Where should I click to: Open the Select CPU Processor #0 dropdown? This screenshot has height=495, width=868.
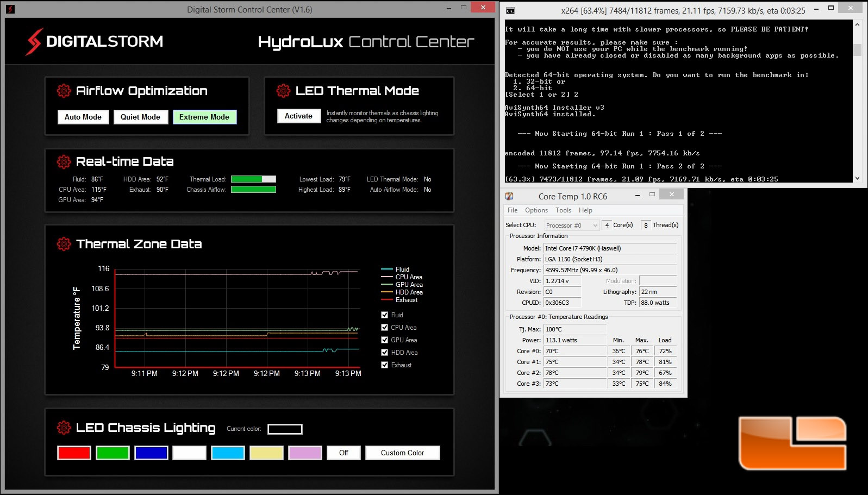pos(571,225)
